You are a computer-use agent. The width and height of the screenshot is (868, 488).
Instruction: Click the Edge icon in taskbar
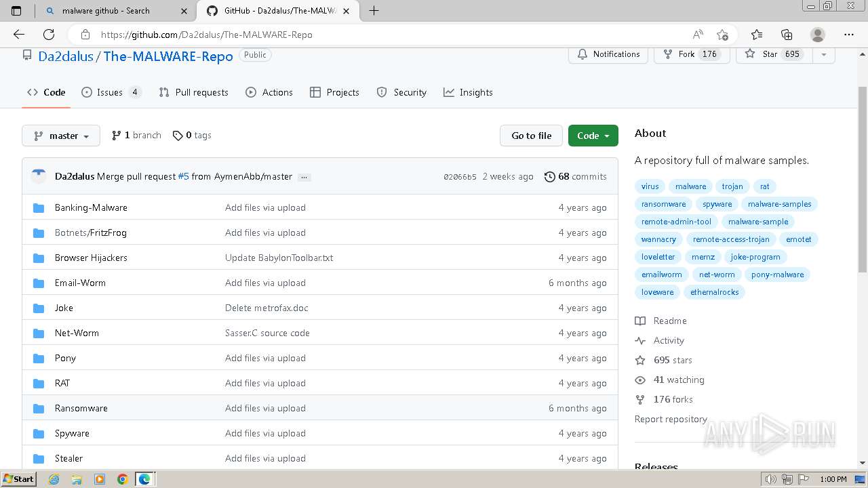click(144, 479)
